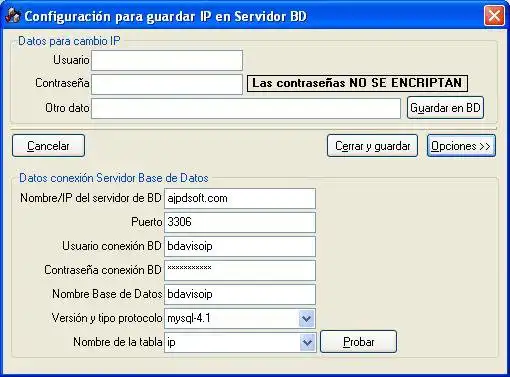Open the Versión y tipo protocolo dropdown arrow
The image size is (510, 377).
point(307,319)
